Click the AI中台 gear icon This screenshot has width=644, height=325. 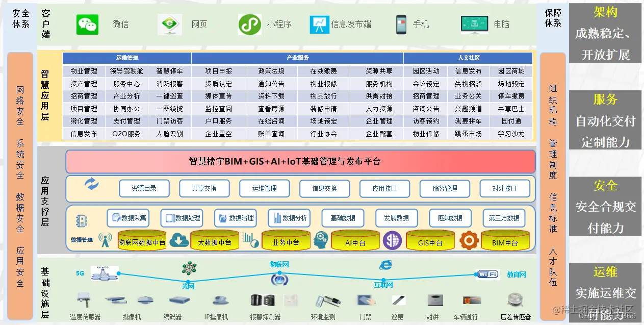320,240
